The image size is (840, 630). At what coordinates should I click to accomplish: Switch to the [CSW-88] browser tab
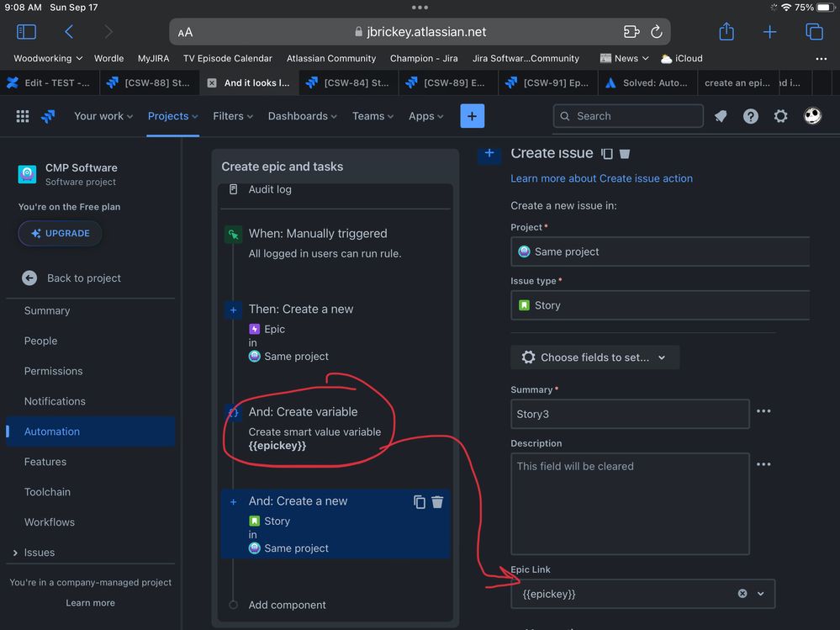[149, 83]
